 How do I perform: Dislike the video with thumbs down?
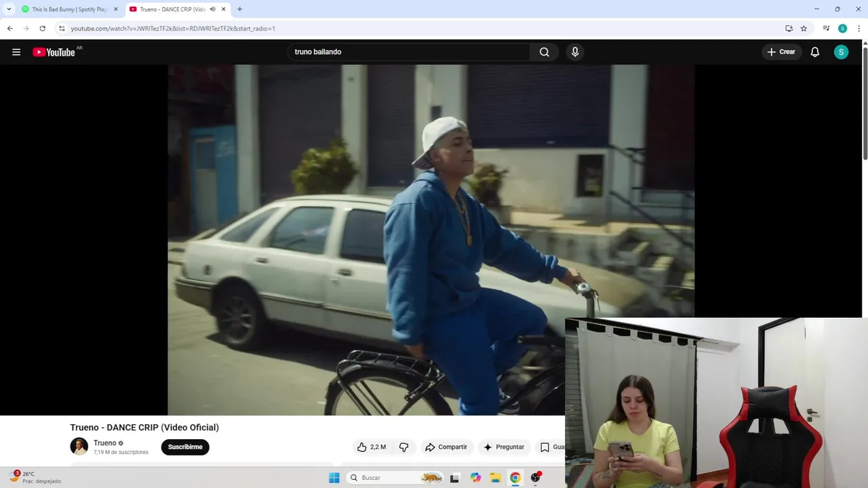404,447
